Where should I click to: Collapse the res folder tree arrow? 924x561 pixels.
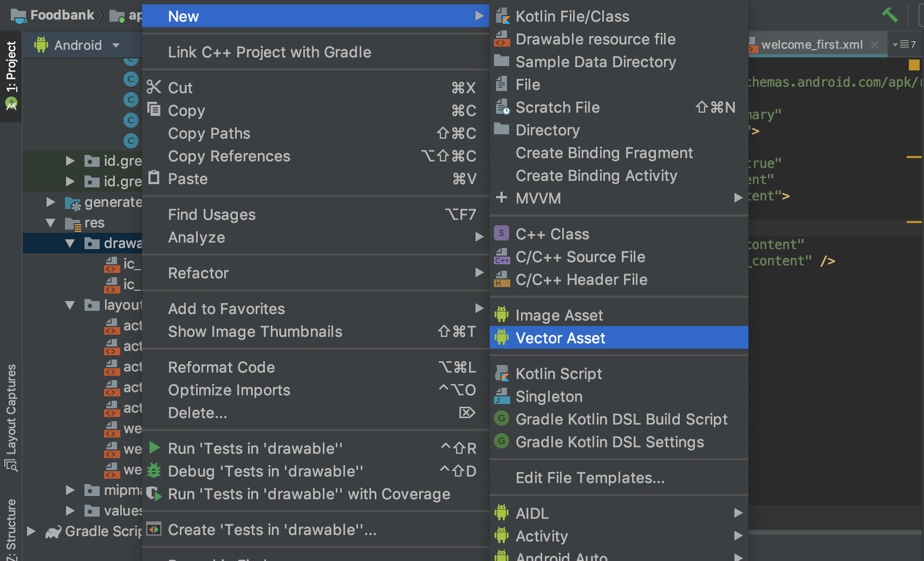(51, 223)
